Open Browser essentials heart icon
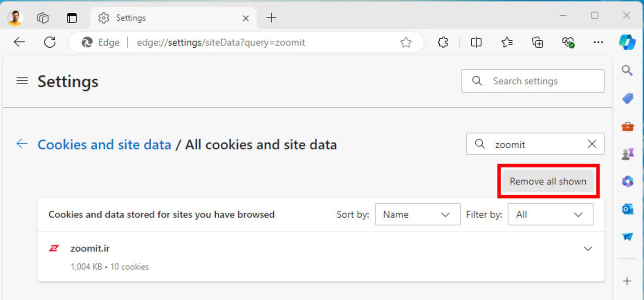The image size is (644, 300). point(568,42)
